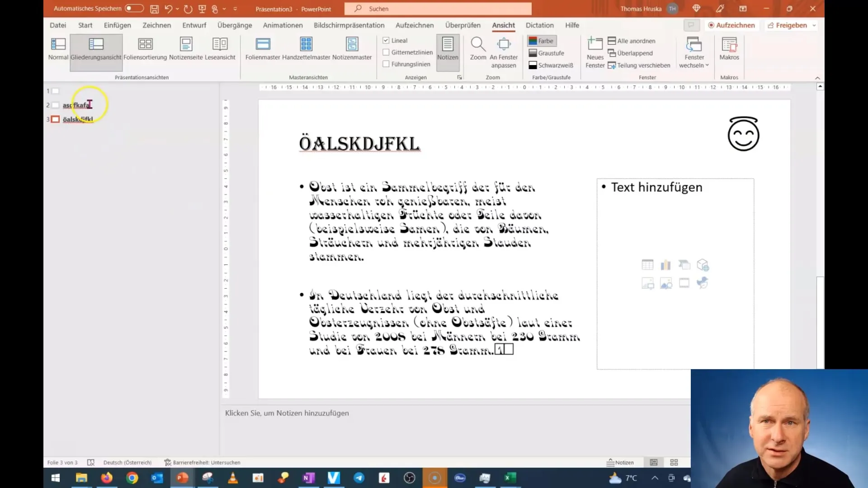Viewport: 868px width, 488px height.
Task: Select slide 2 thumbnail in panel
Action: (56, 105)
